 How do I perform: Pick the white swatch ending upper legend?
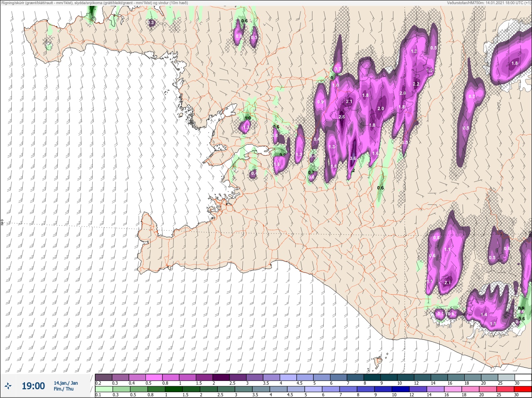[x=524, y=377]
